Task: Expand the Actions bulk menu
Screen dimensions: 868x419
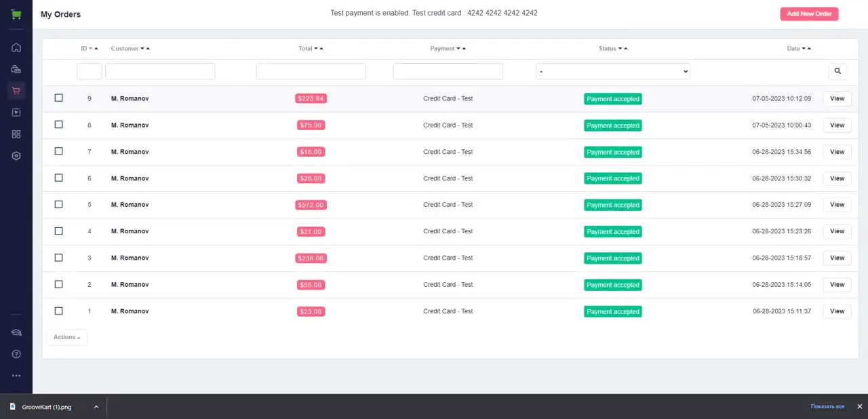Action: [66, 337]
